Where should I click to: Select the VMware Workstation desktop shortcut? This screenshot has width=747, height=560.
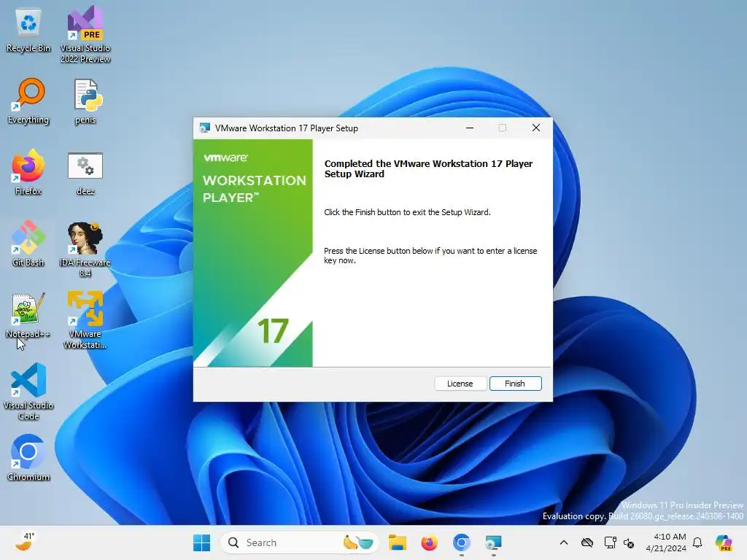(85, 320)
